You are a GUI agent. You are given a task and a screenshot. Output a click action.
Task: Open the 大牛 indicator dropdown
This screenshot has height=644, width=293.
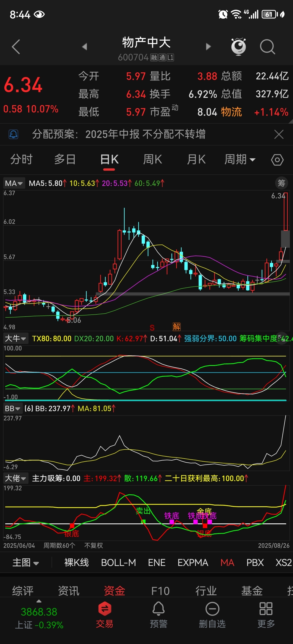point(15,338)
